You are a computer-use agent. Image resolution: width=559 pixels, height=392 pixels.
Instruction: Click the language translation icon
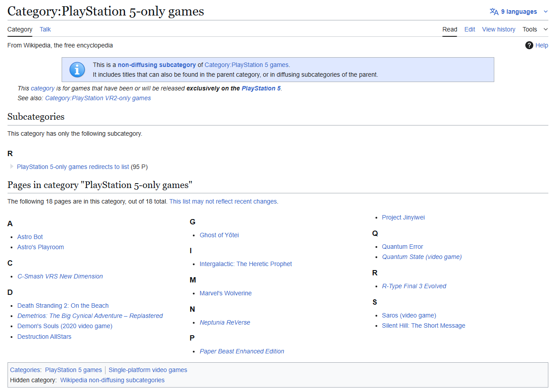click(494, 12)
